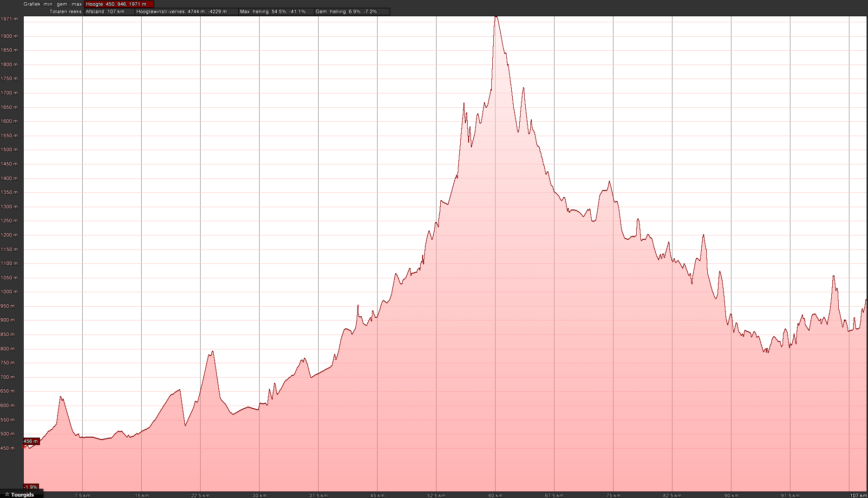The image size is (868, 498).
Task: Click the Grafiek min., gem., max. label
Action: point(52,4)
